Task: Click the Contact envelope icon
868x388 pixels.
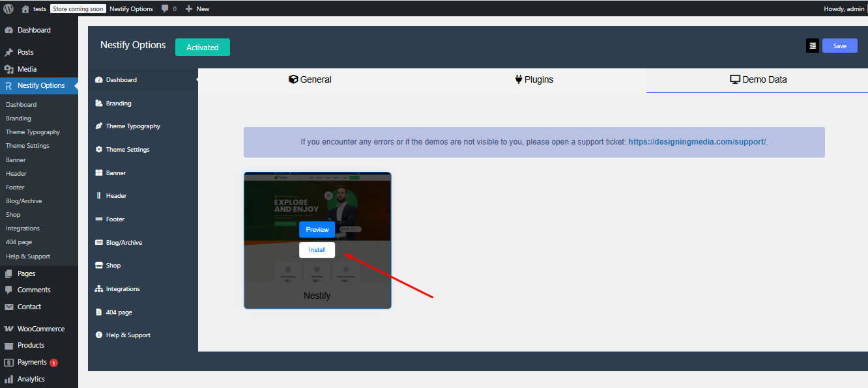Action: pyautogui.click(x=8, y=307)
